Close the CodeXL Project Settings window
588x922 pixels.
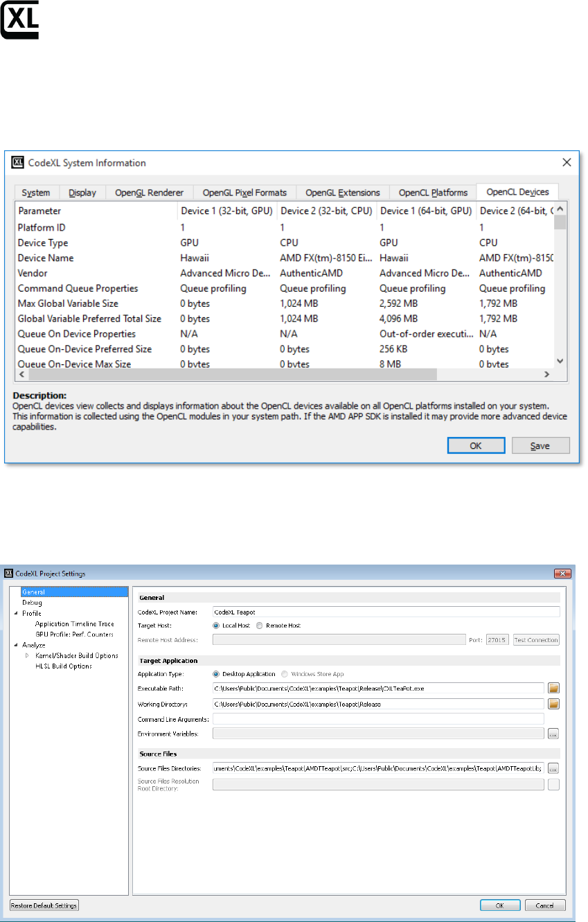[563, 574]
